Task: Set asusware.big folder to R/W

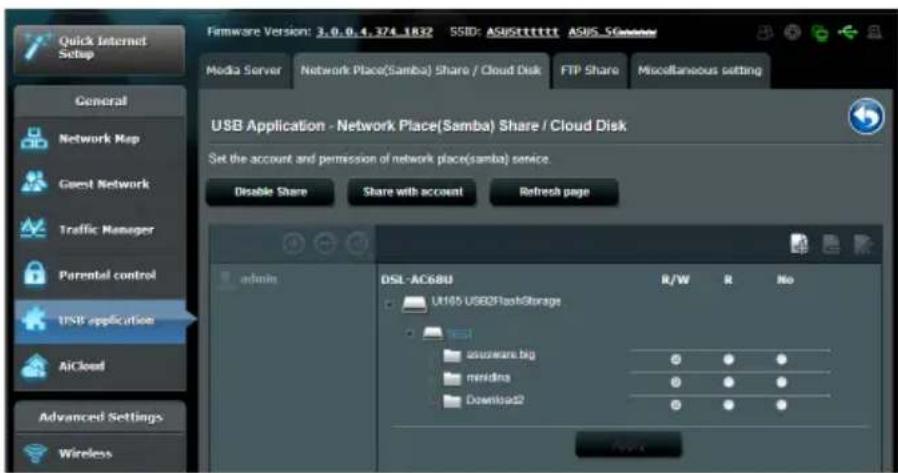Action: click(x=676, y=360)
